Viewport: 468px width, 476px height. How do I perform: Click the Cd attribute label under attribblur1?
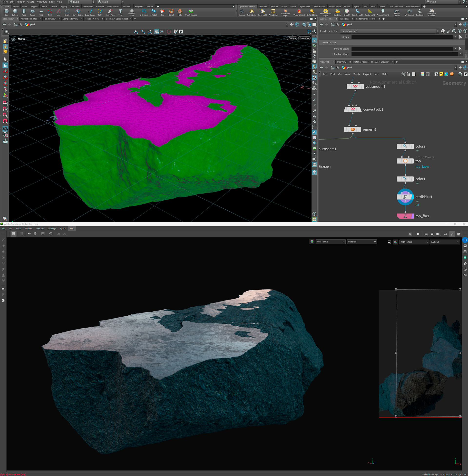click(417, 205)
